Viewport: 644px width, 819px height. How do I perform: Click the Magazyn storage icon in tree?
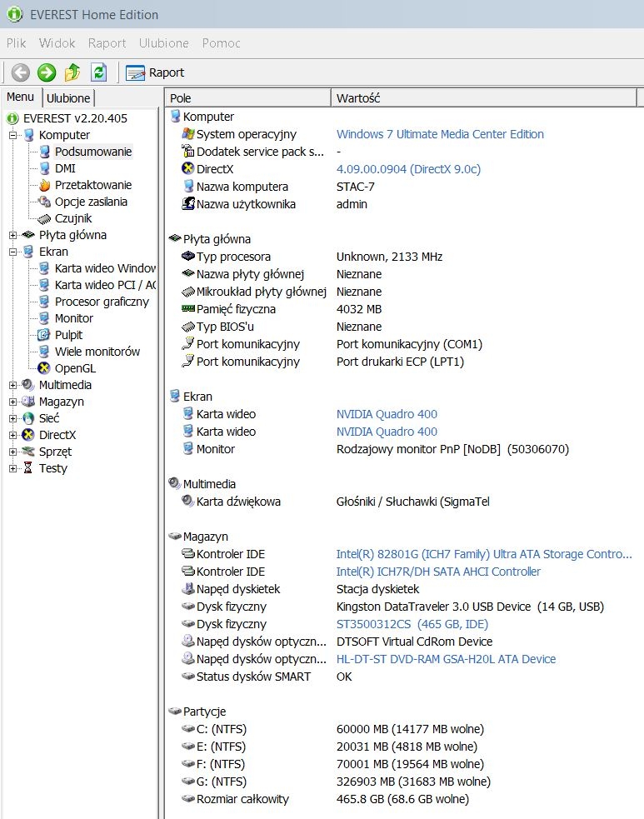pos(28,402)
